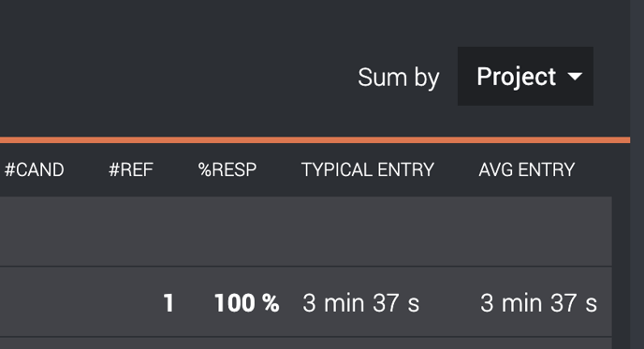Click the caret arrow beside Project
The width and height of the screenshot is (644, 349).
pos(575,77)
